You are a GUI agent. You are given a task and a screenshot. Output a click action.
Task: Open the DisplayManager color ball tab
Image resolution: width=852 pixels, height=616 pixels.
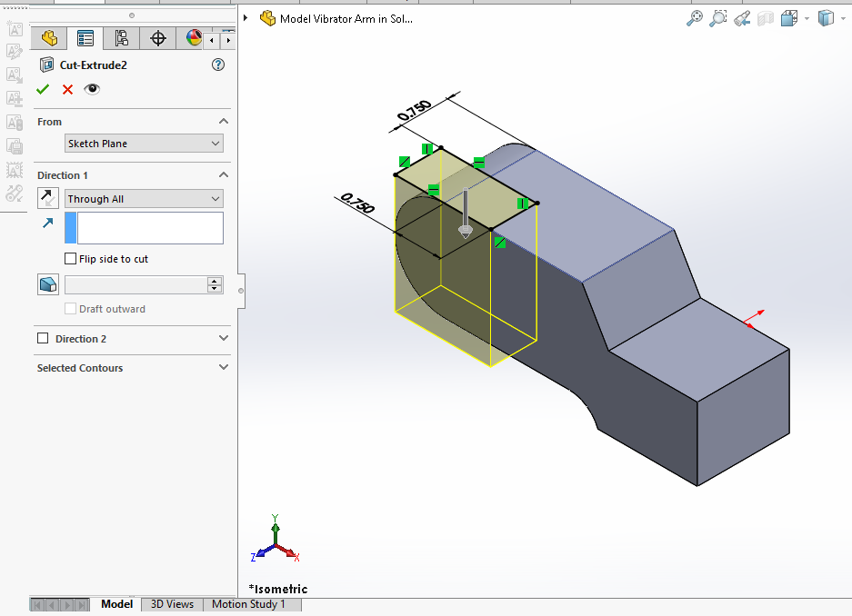coord(194,38)
